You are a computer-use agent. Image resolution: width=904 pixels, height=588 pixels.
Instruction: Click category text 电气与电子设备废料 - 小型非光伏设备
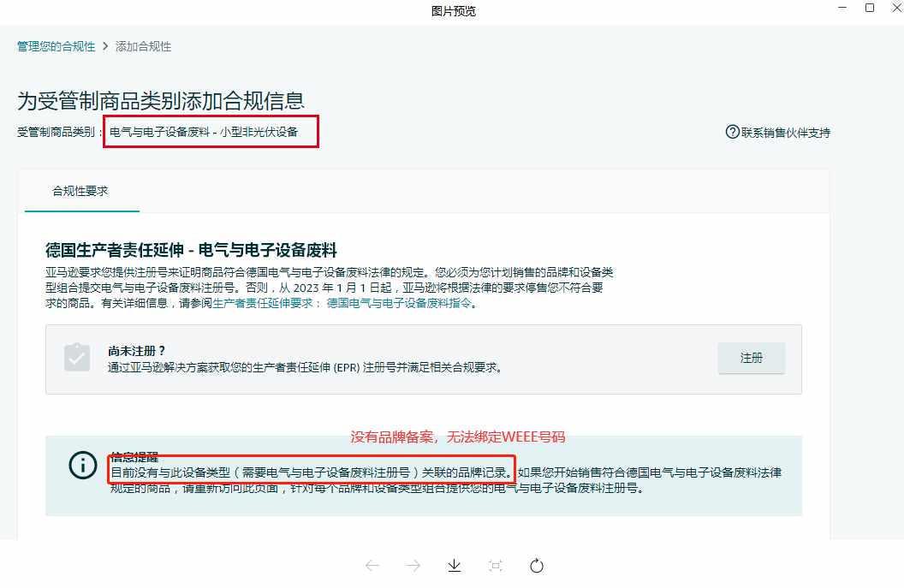(x=204, y=132)
